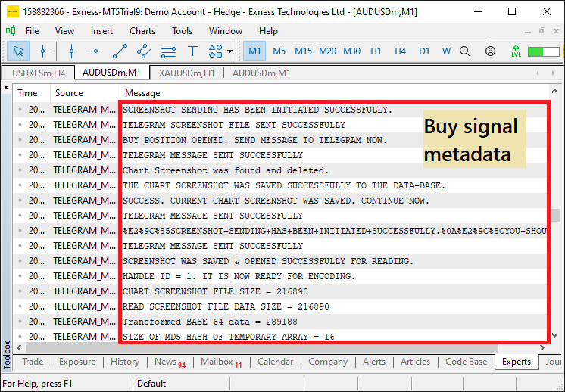The image size is (565, 392).
Task: Select row 'Chart Screenshot was found and deleted.'
Action: (x=281, y=170)
